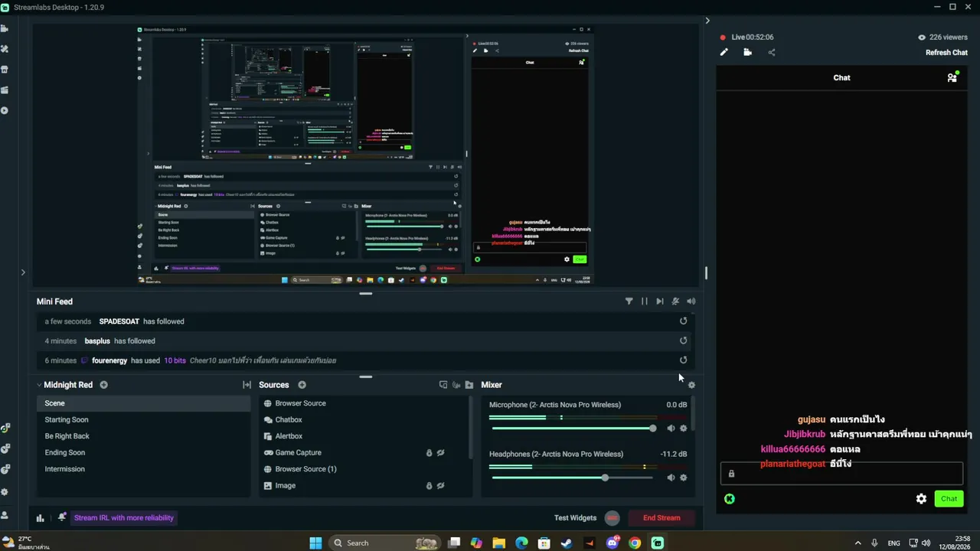Click the middle icon in the Sources header
Screen dimensions: 980x551
coord(456,385)
